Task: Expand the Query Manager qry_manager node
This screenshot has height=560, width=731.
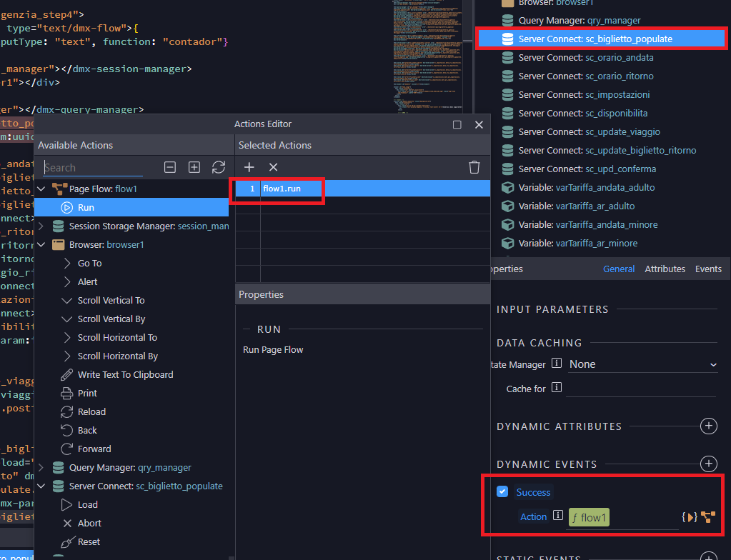Action: click(41, 467)
